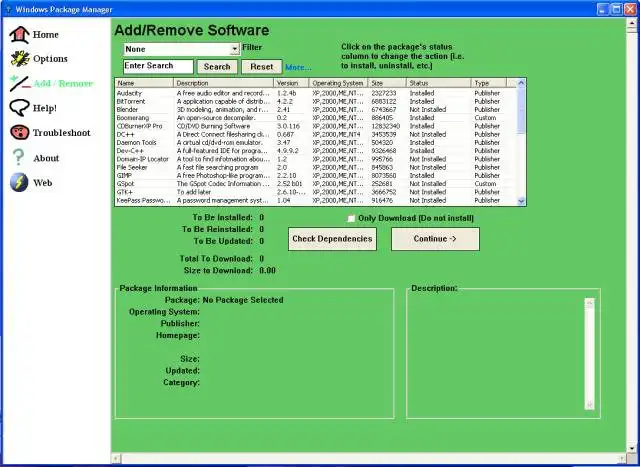Open the Web sidebar label
The image size is (640, 467).
(43, 182)
